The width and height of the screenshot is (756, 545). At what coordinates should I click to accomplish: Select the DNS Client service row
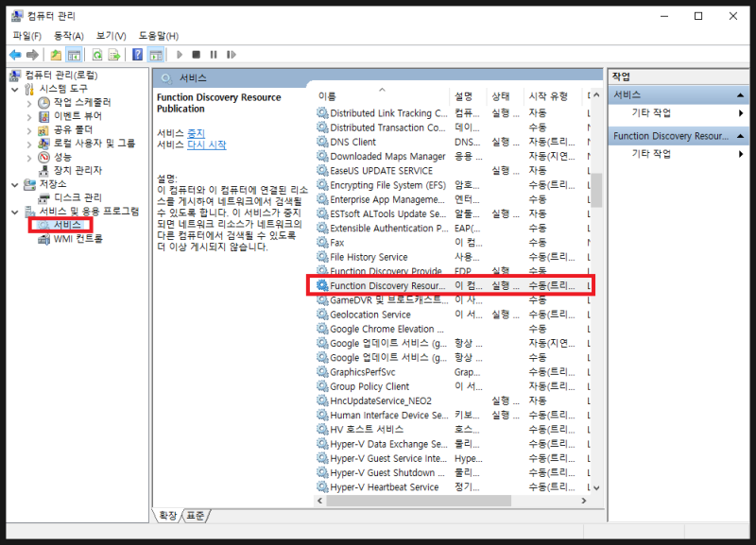[454, 142]
